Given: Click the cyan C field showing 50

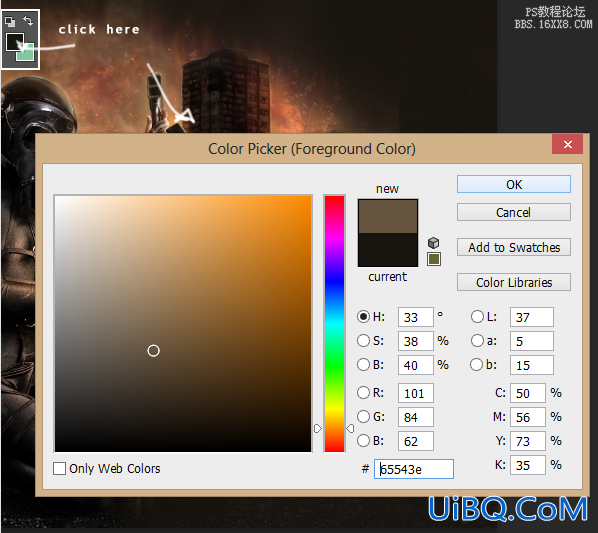Looking at the screenshot, I should 528,393.
